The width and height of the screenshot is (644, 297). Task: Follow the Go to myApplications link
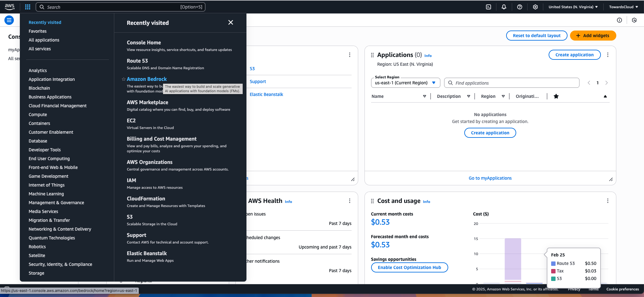[490, 178]
